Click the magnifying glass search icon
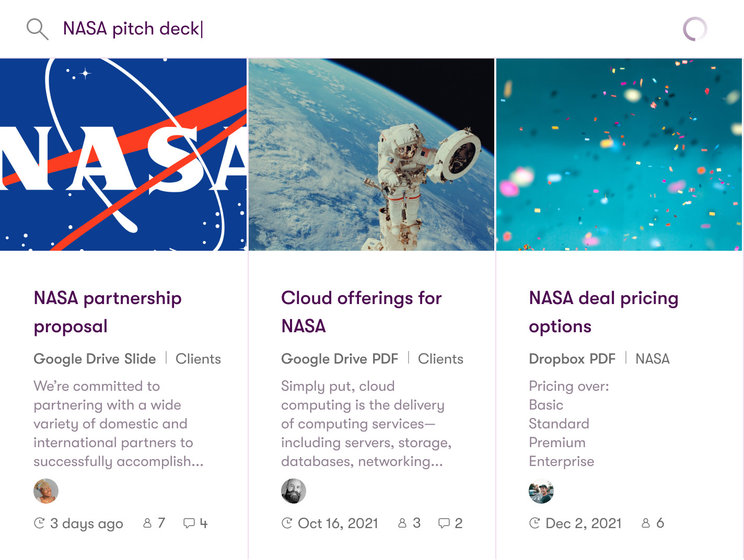744x560 pixels. click(37, 29)
